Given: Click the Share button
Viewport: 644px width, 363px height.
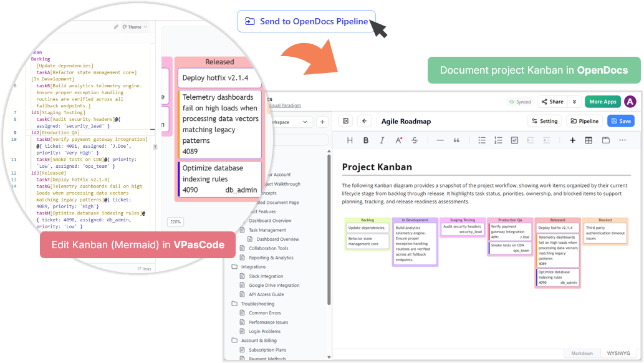Looking at the screenshot, I should point(552,102).
